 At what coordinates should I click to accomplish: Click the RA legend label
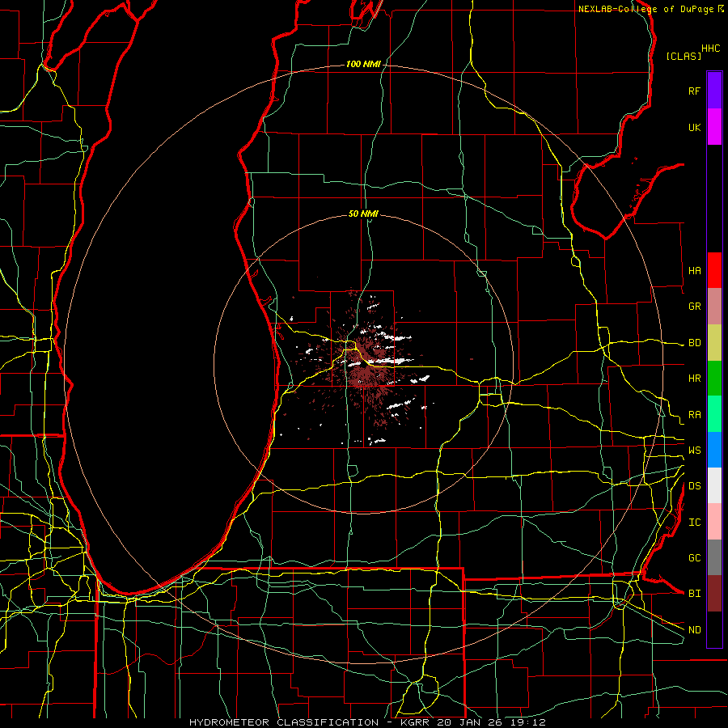click(694, 415)
